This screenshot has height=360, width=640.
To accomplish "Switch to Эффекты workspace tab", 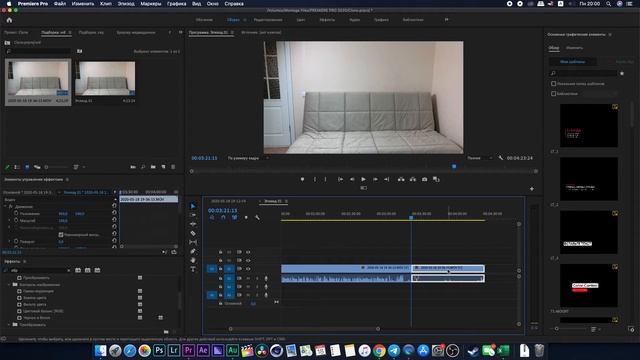I will pyautogui.click(x=327, y=20).
